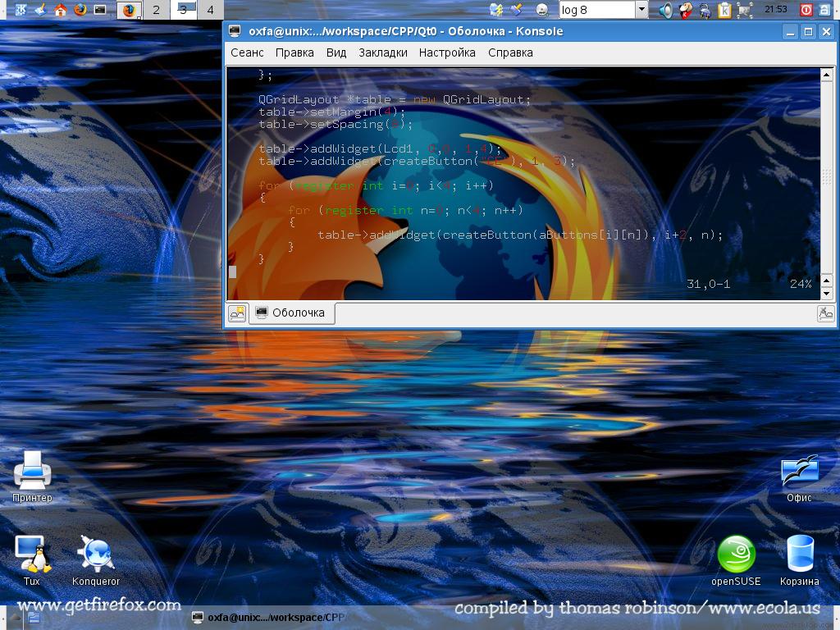Image resolution: width=840 pixels, height=630 pixels.
Task: Open the openSUSE desktop icon
Action: (736, 561)
